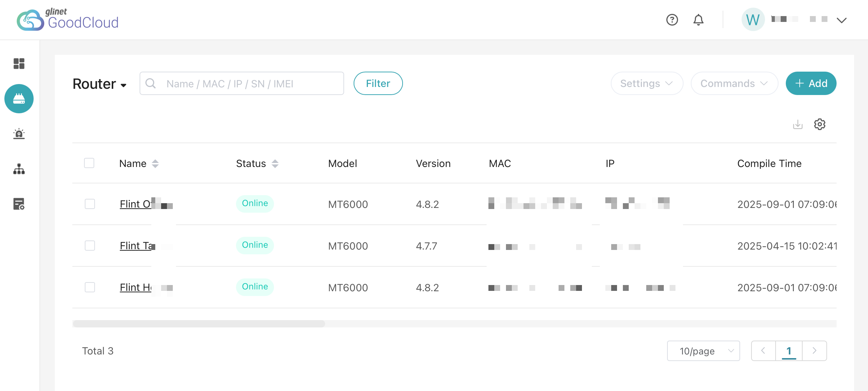Open the network topology sidebar icon

(19, 169)
